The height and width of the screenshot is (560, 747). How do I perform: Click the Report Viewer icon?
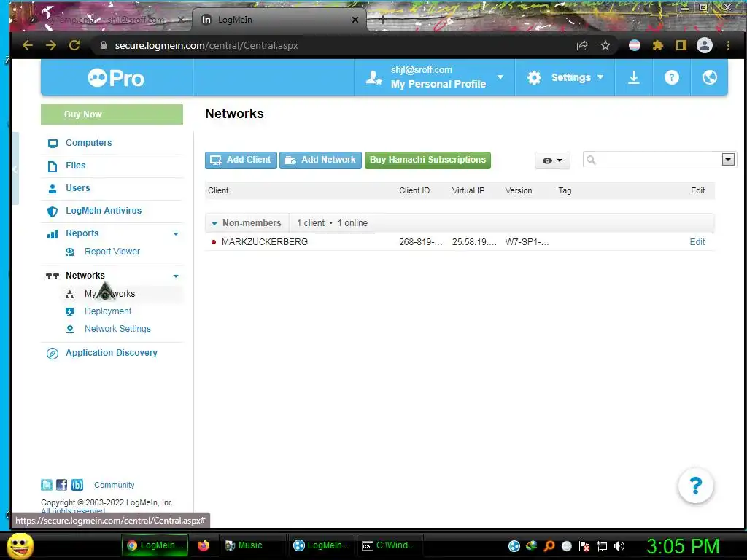(x=69, y=252)
